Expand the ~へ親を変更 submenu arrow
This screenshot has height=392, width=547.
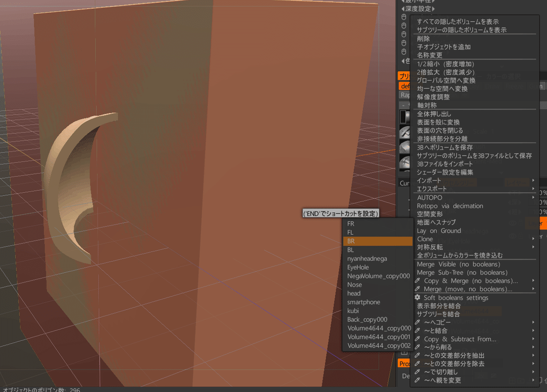[x=533, y=380]
